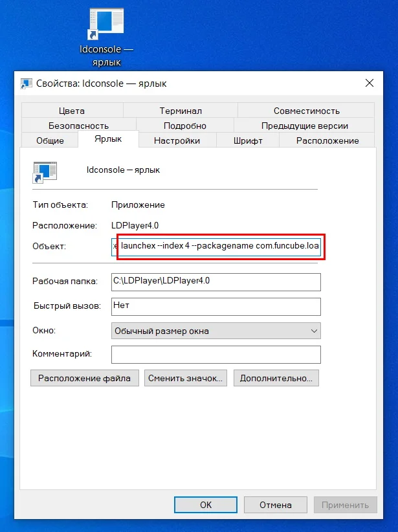The width and height of the screenshot is (398, 532).
Task: Click the Рабочая папка: label
Action: (65, 281)
